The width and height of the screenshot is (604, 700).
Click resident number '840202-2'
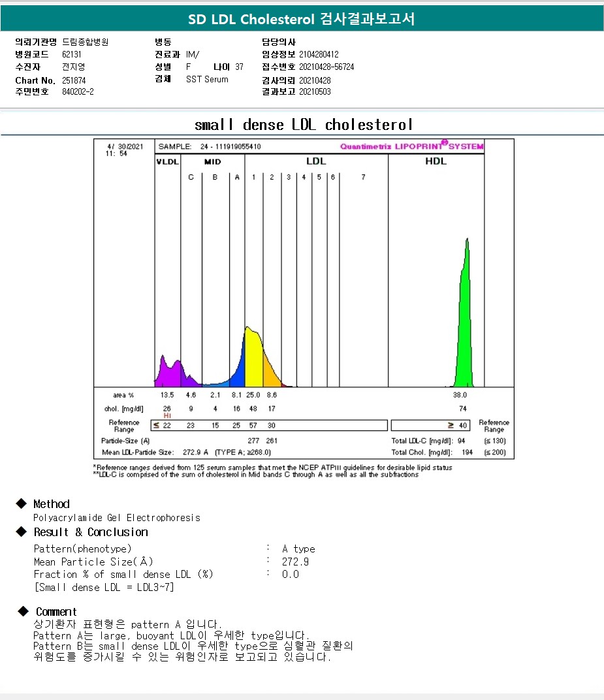pyautogui.click(x=78, y=91)
